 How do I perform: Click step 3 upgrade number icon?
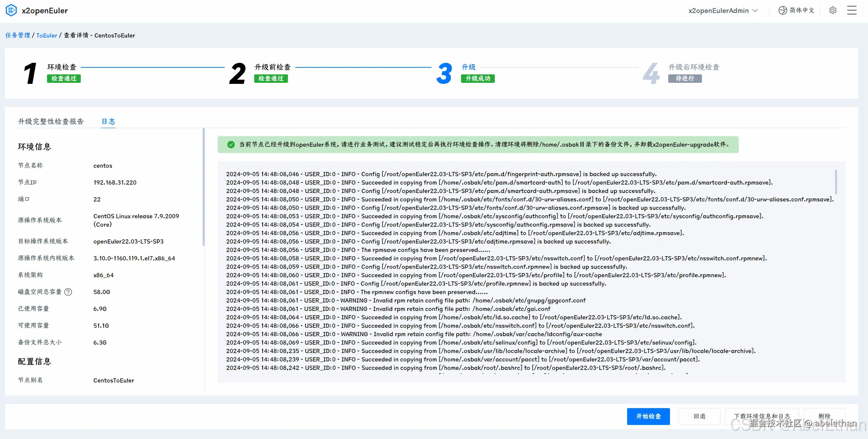(444, 73)
